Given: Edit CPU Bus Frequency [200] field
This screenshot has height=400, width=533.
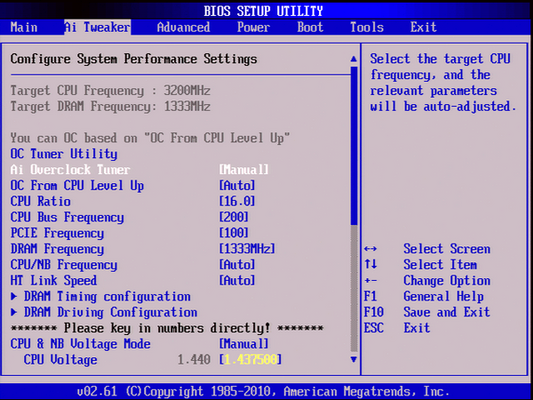Looking at the screenshot, I should pyautogui.click(x=234, y=217).
